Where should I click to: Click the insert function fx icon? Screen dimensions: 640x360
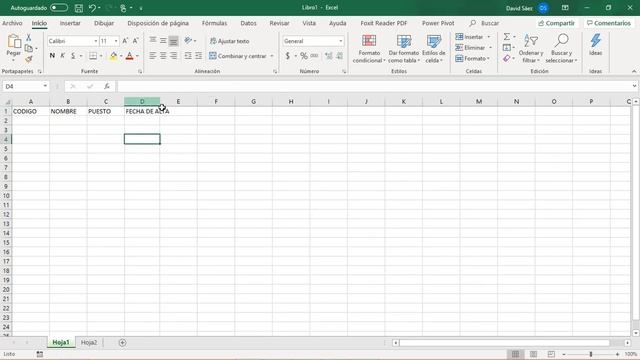[x=107, y=86]
